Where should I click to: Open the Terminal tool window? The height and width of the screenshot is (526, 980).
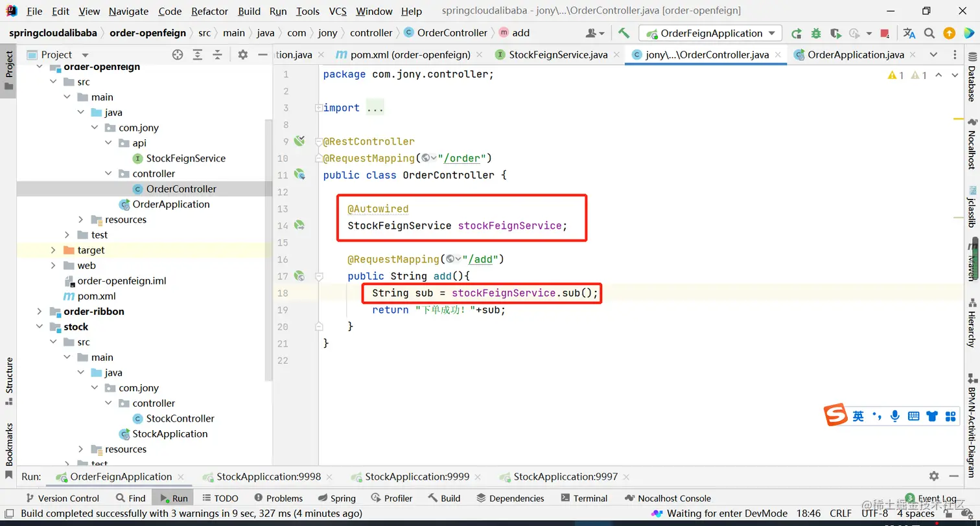coord(584,498)
